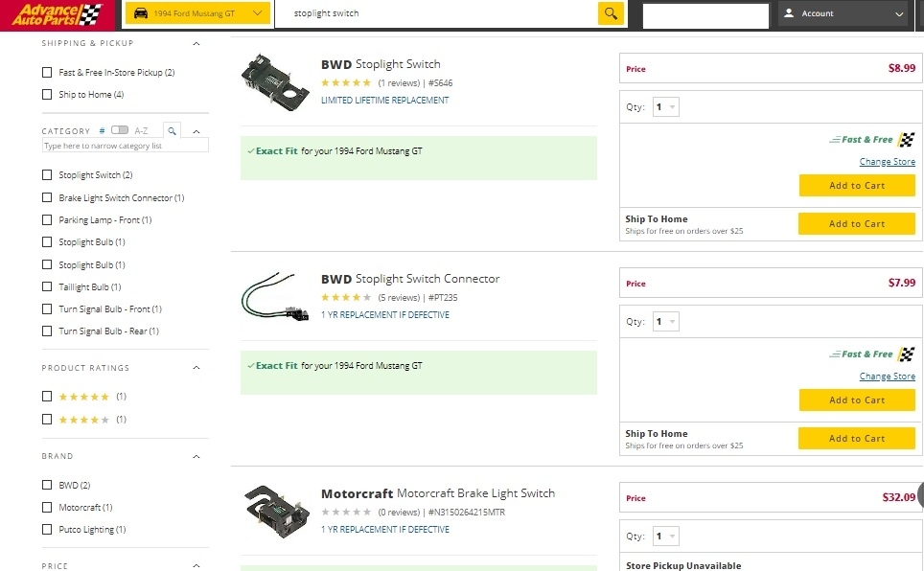Image resolution: width=924 pixels, height=571 pixels.
Task: Select the five-star product rating filter
Action: (x=47, y=397)
